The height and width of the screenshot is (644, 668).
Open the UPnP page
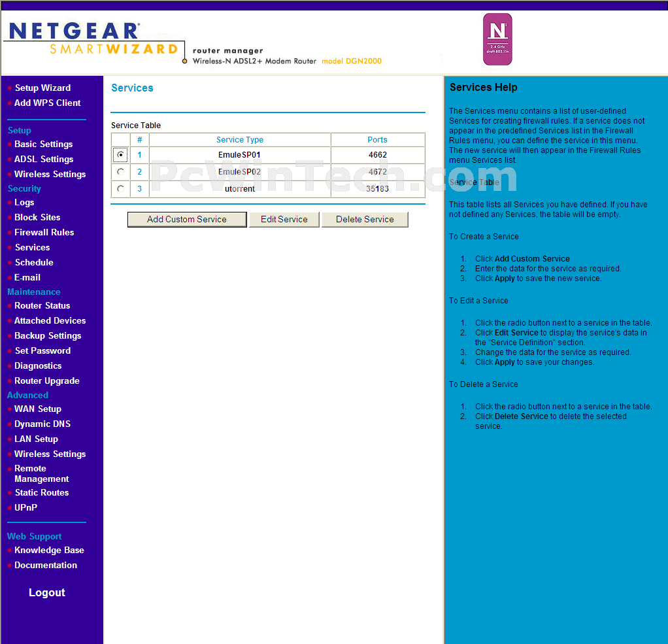25,507
